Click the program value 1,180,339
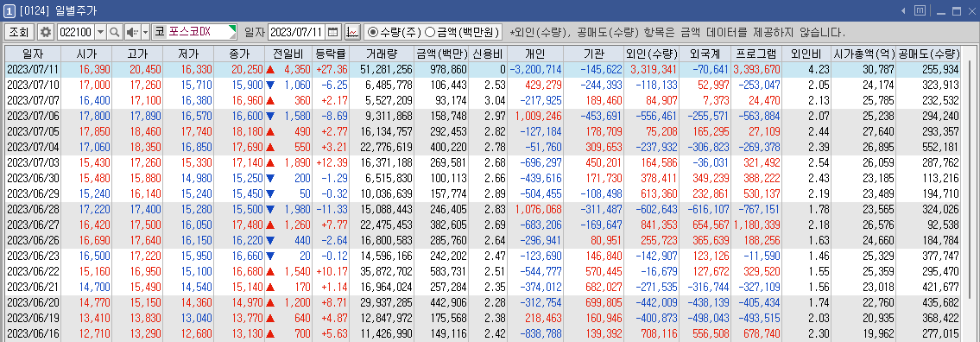This screenshot has width=980, height=342. 757,225
